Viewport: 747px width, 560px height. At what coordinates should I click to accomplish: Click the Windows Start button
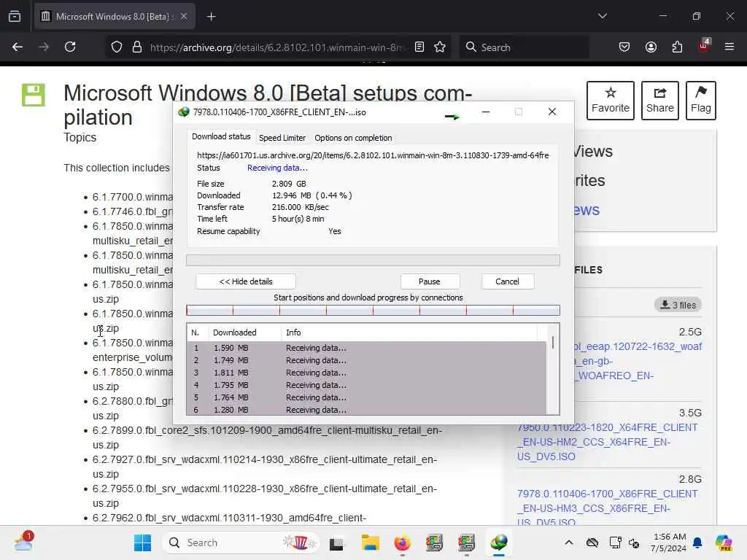[x=142, y=542]
